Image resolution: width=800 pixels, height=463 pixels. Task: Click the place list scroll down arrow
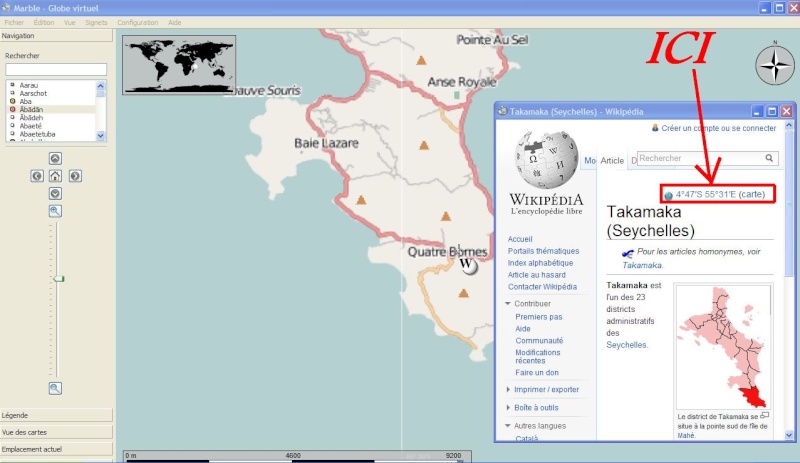[x=101, y=136]
